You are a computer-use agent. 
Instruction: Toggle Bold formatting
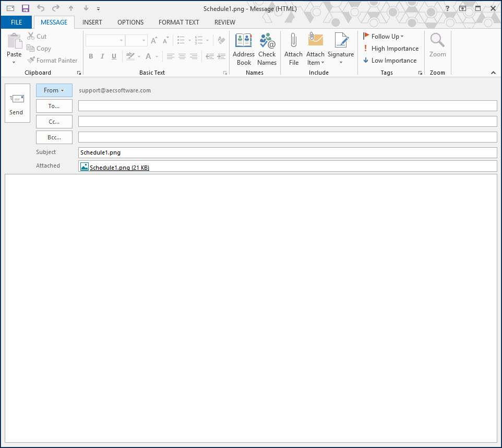(91, 56)
